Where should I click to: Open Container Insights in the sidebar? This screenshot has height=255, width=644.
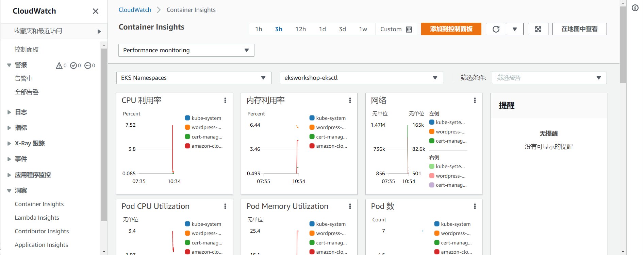[39, 204]
